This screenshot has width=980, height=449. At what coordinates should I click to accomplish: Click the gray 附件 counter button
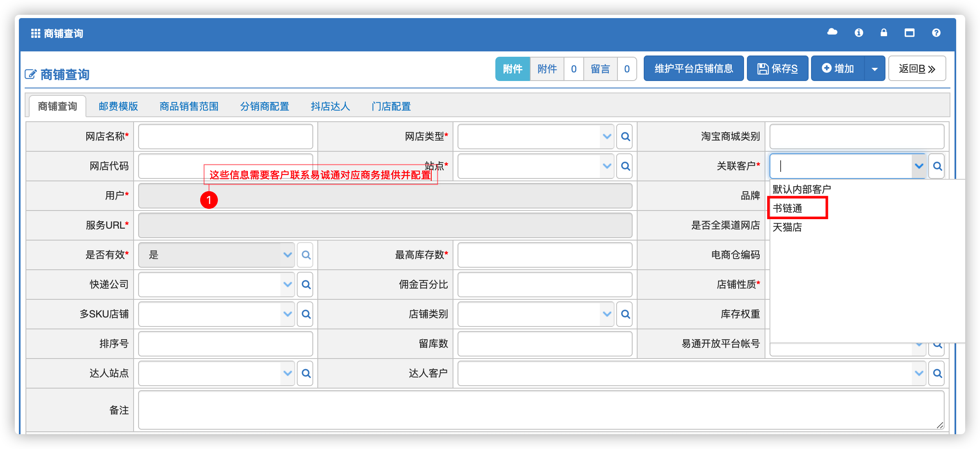click(x=547, y=69)
